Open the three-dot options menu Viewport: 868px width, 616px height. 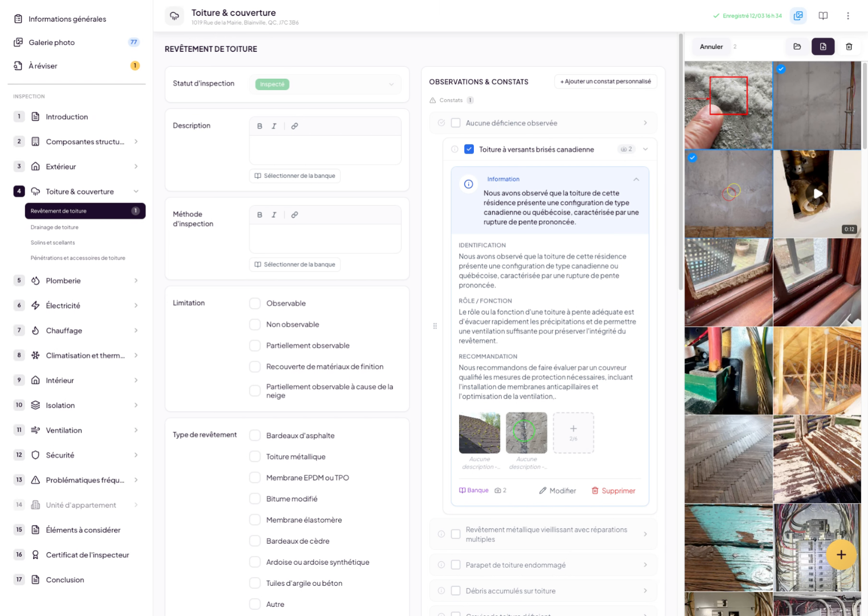coord(848,16)
